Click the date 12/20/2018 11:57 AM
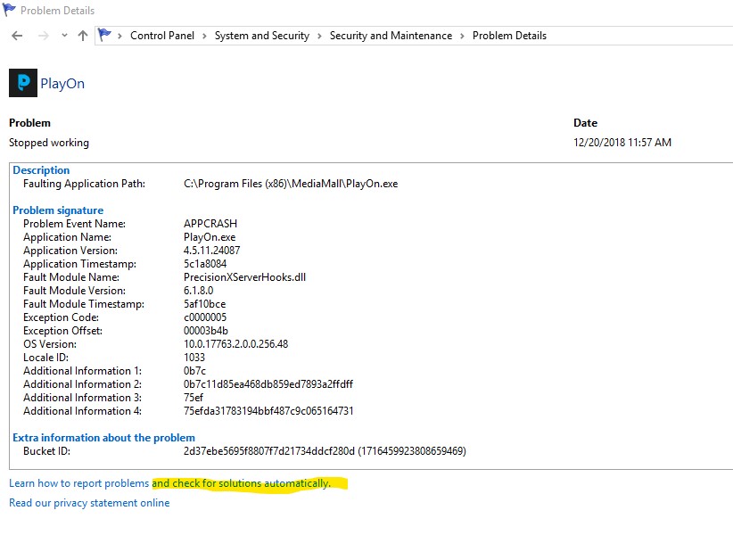 [x=622, y=142]
